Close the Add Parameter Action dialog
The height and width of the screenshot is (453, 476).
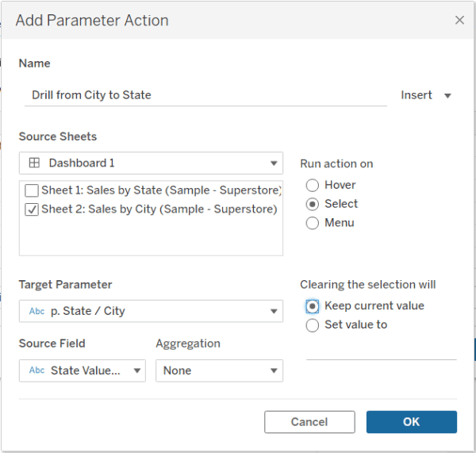[x=459, y=21]
